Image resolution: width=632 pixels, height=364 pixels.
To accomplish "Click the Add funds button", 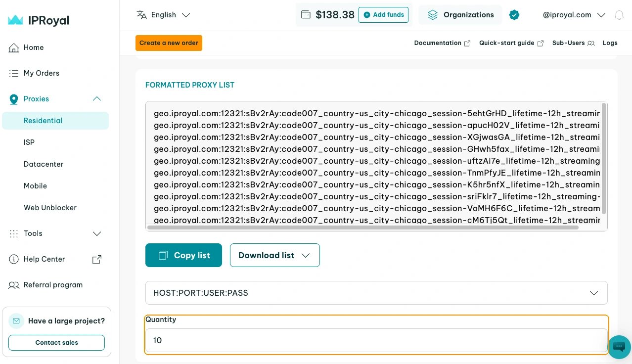I will (x=383, y=15).
